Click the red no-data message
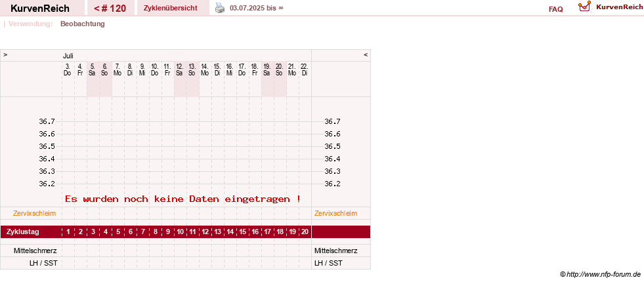The image size is (644, 282). point(182,199)
